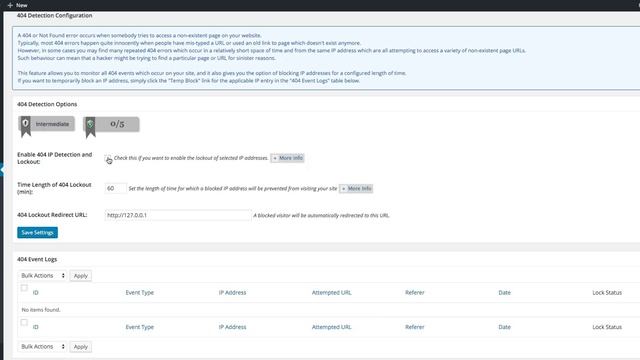Click the '404 Detection Configuration' heading
Image resolution: width=640 pixels, height=360 pixels.
click(x=55, y=16)
